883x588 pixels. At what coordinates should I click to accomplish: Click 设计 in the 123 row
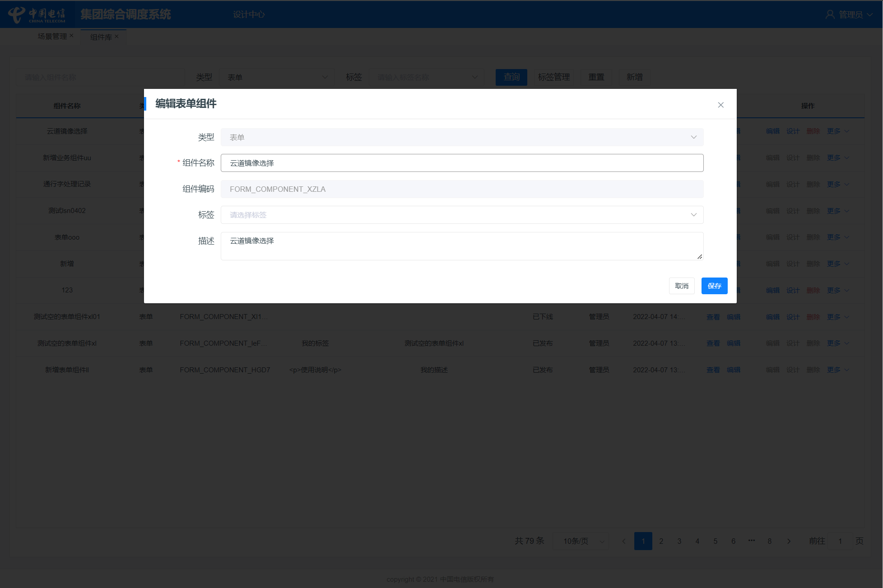(793, 290)
